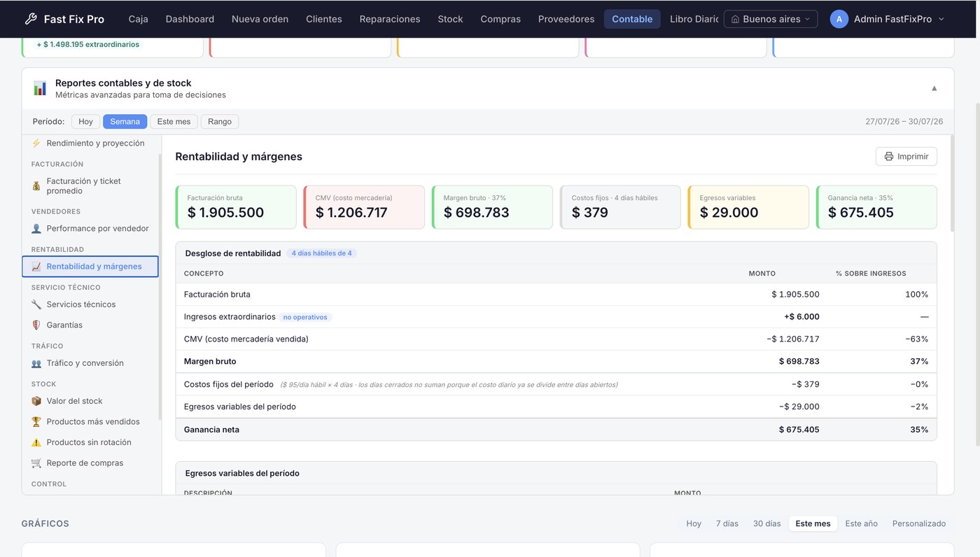
Task: Click the page's right vertical scrollbar
Action: pyautogui.click(x=976, y=273)
